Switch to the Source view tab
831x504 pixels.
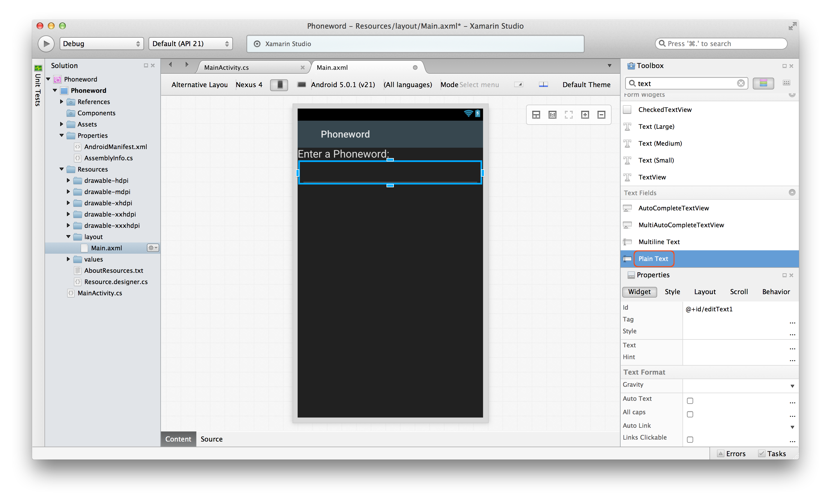212,439
